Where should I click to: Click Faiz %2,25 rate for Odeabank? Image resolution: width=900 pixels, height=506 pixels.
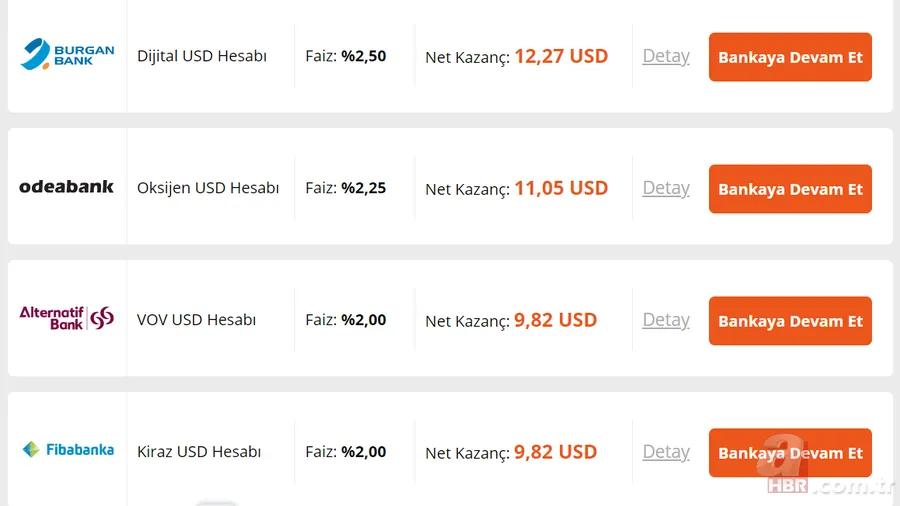(346, 188)
